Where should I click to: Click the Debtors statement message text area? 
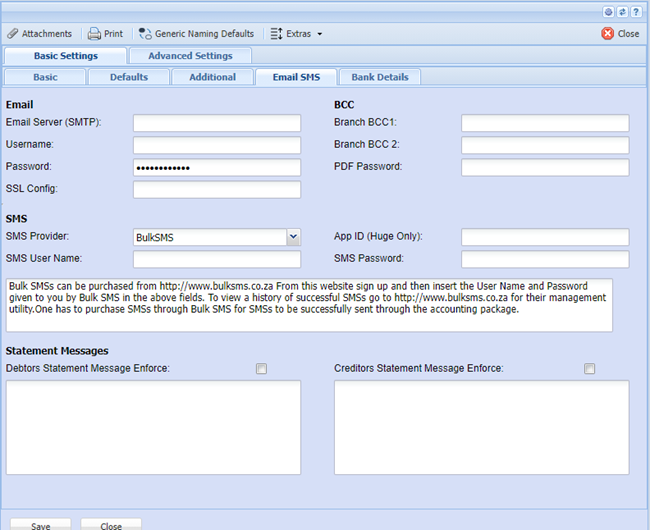(x=153, y=427)
